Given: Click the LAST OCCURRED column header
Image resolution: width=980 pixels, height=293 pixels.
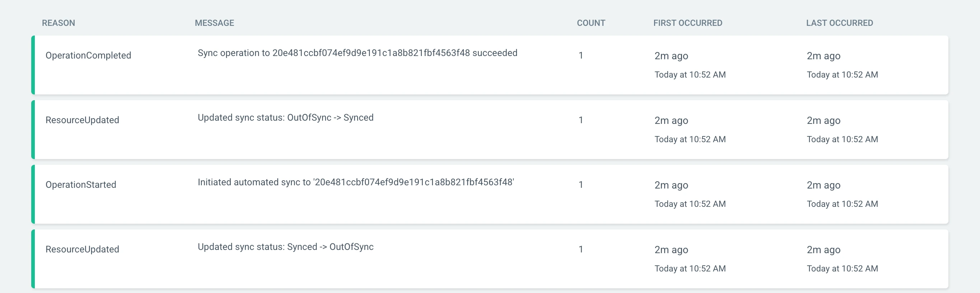Looking at the screenshot, I should 839,23.
